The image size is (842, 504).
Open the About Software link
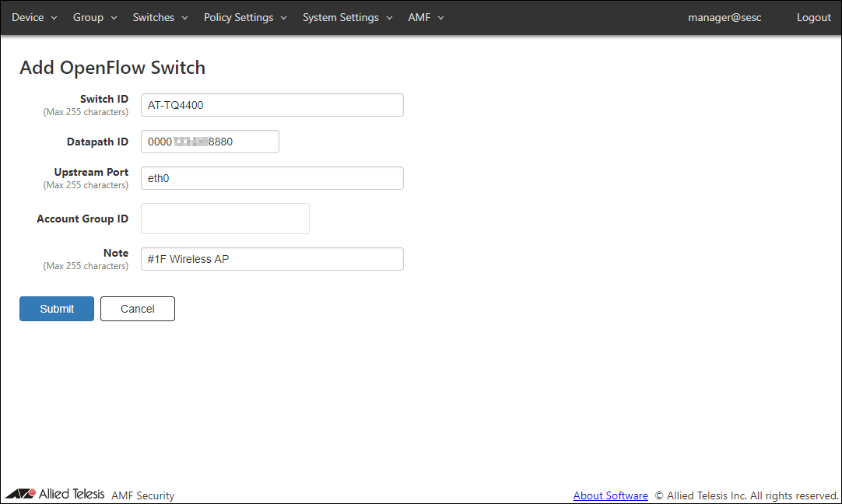click(x=610, y=495)
